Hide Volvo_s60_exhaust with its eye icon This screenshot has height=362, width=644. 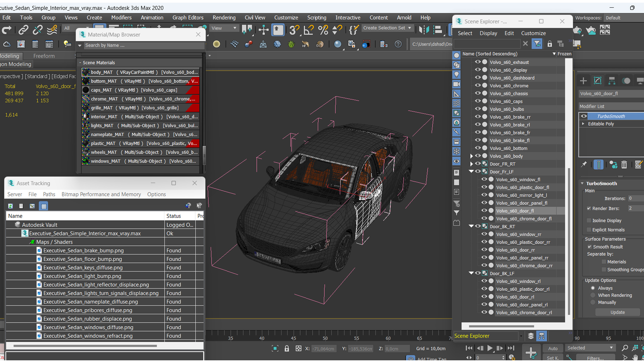[478, 62]
